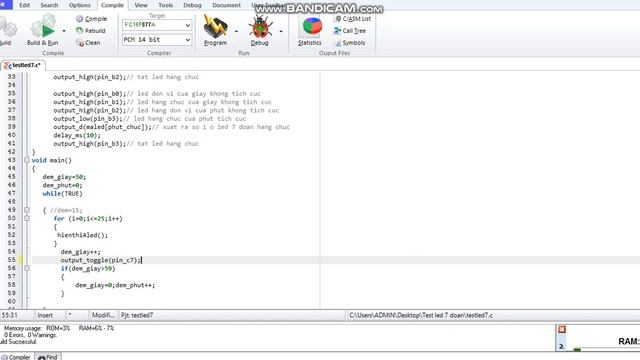Click the 0 Errors, 0 Warnings line
640x360 pixels.
click(30, 335)
